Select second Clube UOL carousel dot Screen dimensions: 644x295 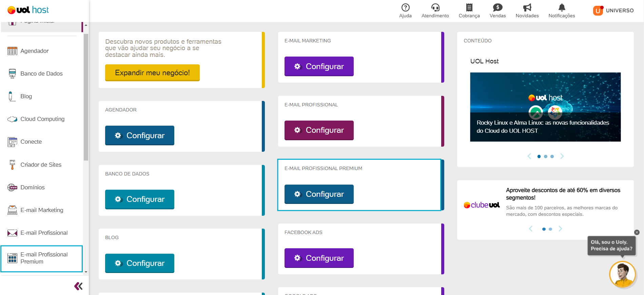coord(550,229)
